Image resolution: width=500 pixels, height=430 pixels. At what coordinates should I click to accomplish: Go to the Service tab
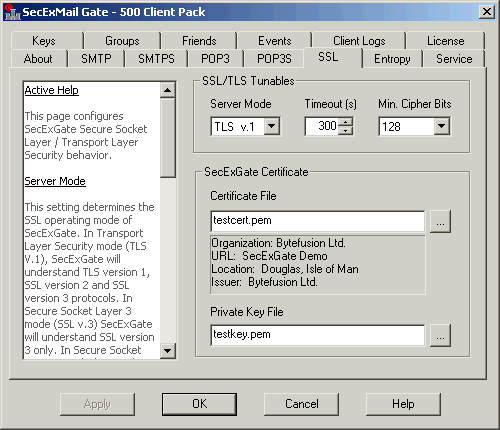pyautogui.click(x=454, y=59)
